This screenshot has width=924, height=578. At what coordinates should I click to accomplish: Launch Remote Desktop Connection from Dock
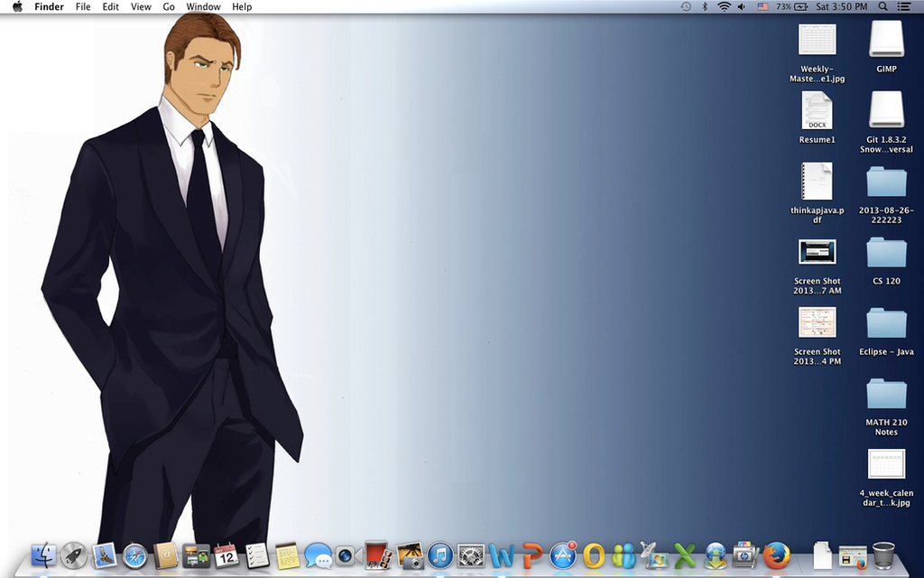[654, 555]
